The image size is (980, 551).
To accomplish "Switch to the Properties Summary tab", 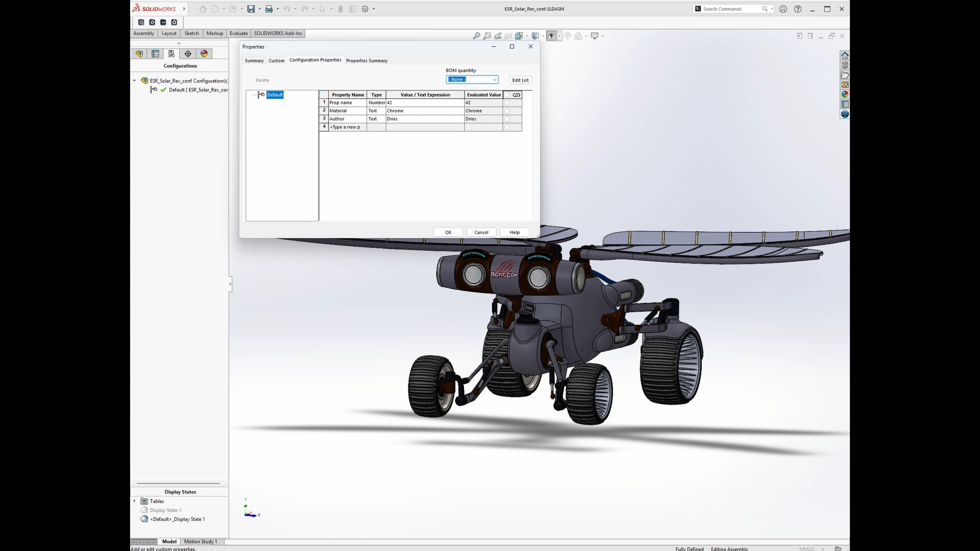I will (x=366, y=61).
